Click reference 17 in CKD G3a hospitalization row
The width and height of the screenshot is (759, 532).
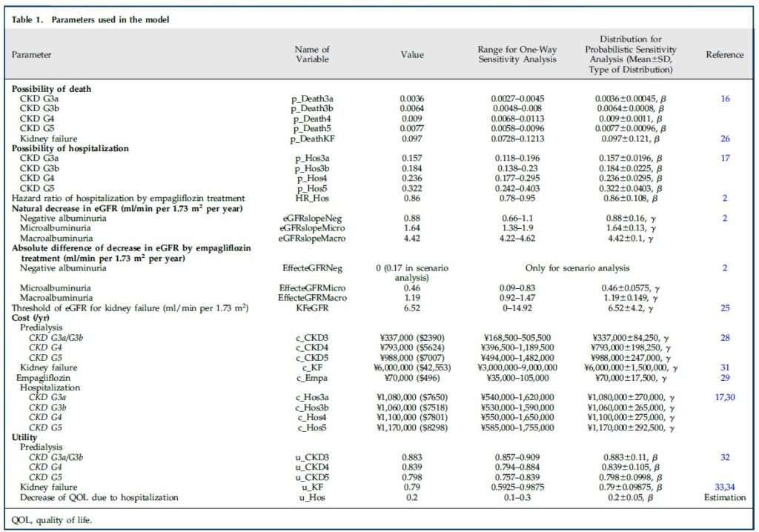click(x=724, y=158)
